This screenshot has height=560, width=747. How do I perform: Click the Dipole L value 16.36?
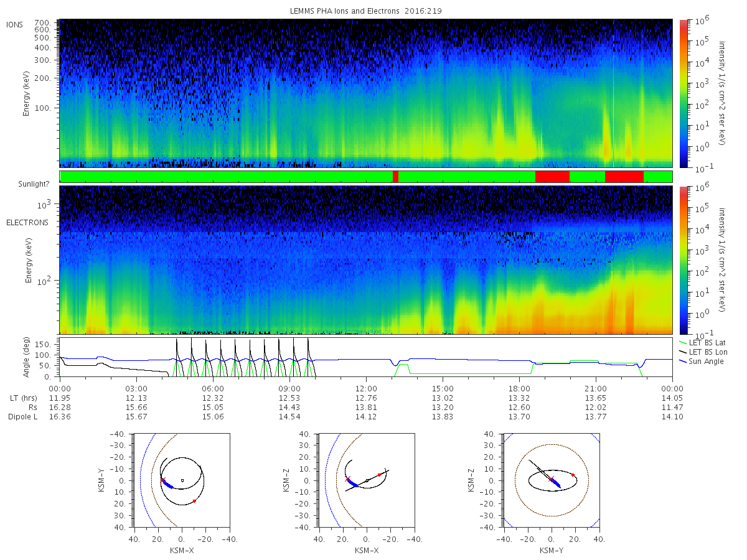click(60, 417)
